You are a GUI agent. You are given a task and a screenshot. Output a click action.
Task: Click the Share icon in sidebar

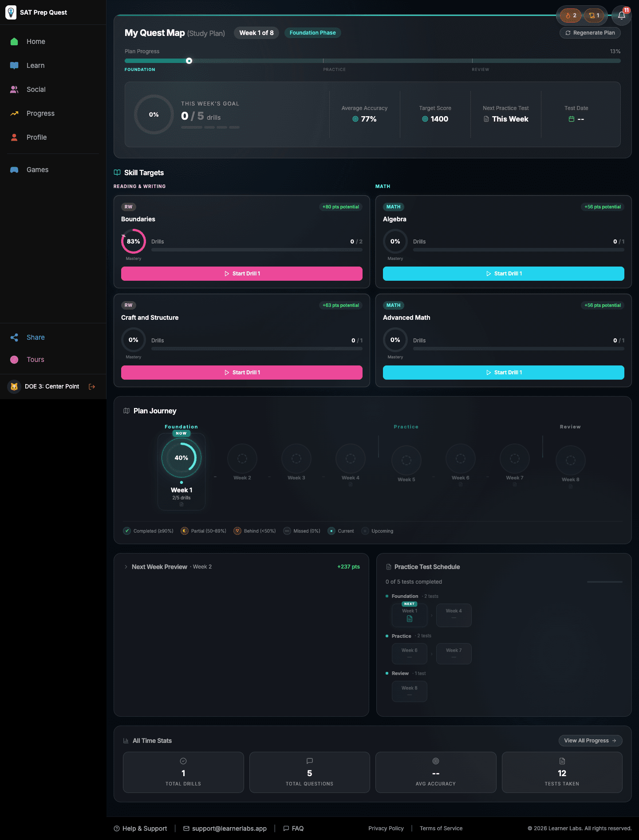click(14, 338)
